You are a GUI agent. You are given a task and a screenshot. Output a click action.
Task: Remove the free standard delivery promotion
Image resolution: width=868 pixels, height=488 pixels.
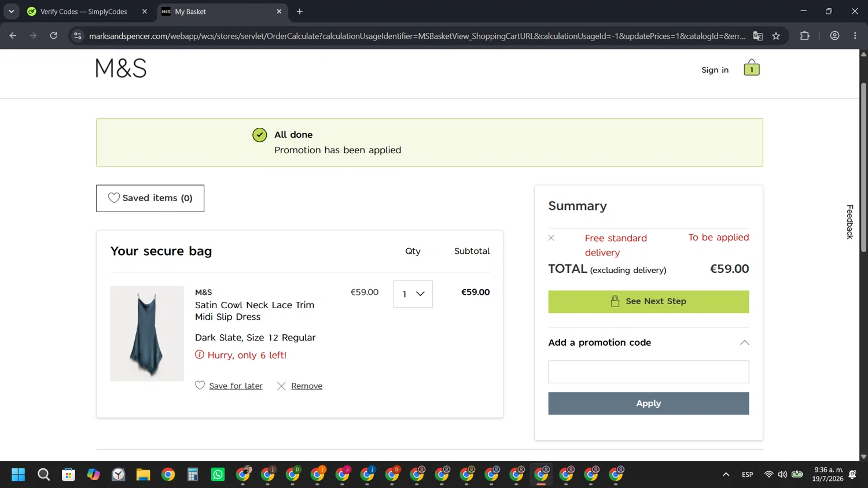pos(551,238)
